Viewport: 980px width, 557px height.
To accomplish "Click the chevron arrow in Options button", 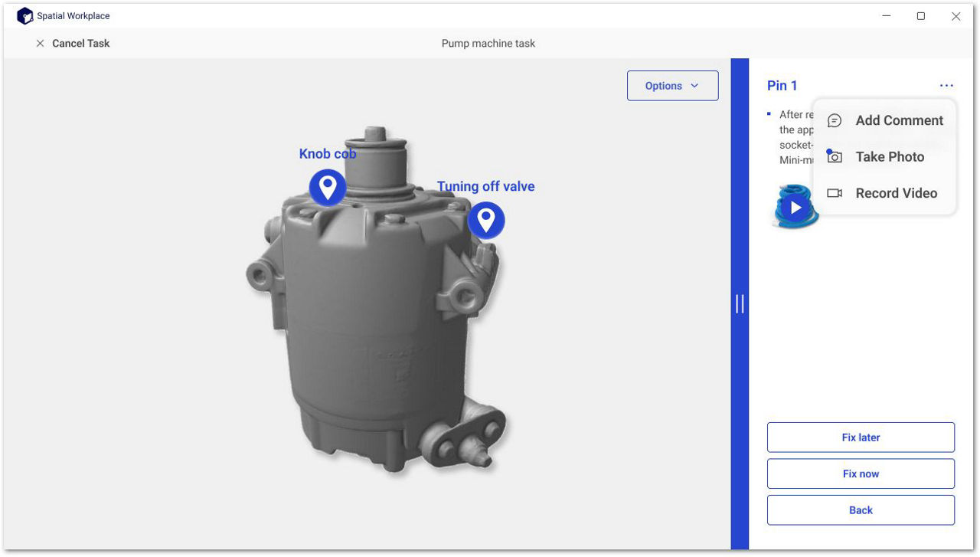I will pyautogui.click(x=695, y=86).
